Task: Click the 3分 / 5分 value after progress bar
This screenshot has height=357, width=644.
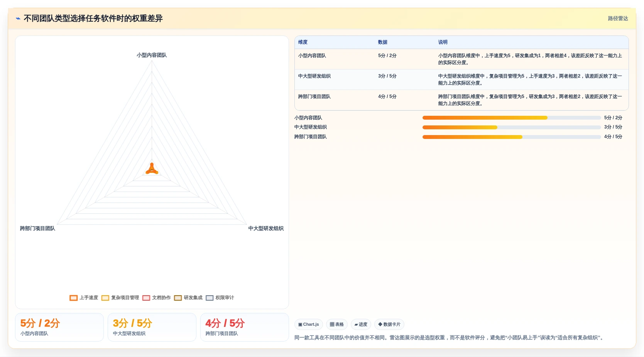Action: [613, 127]
